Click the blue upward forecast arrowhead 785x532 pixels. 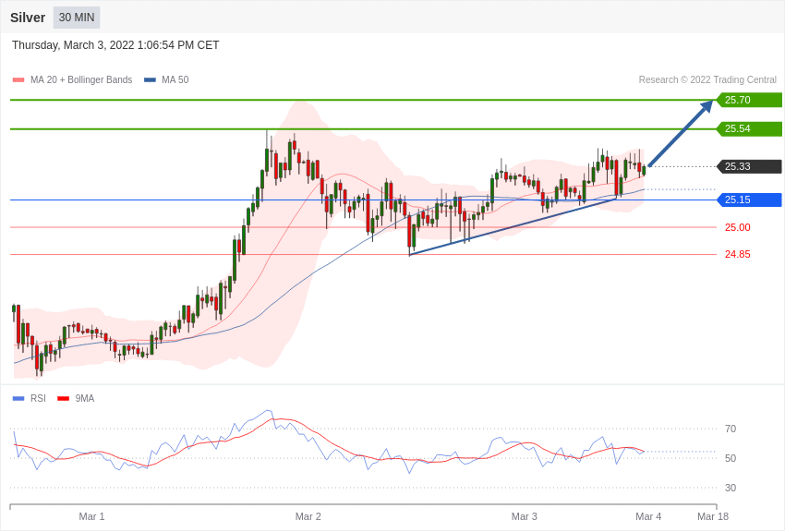[706, 106]
